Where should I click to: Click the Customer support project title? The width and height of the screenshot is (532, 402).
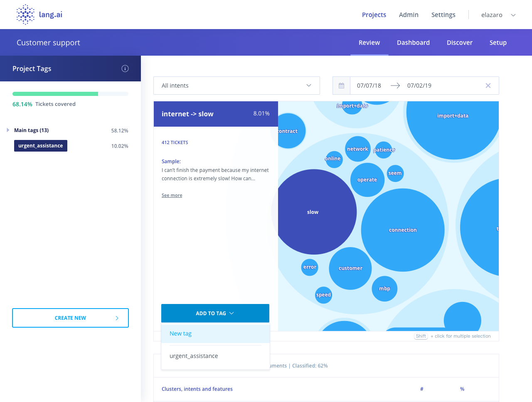(48, 42)
